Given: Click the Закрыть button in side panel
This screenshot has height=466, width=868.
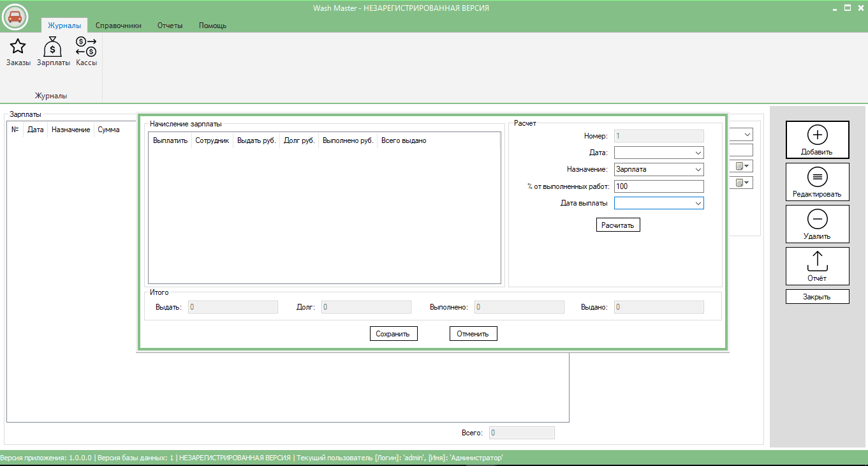Looking at the screenshot, I should click(817, 297).
